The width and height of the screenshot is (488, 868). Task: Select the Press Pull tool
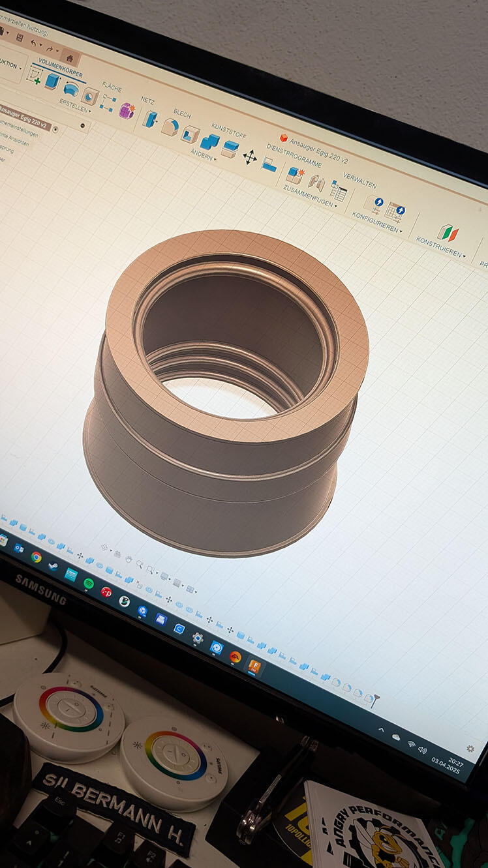point(150,119)
